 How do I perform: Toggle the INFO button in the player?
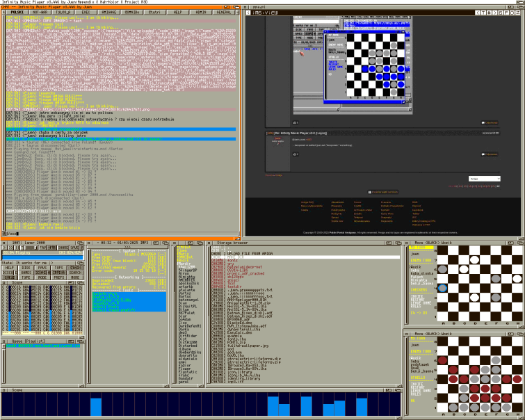pyautogui.click(x=58, y=273)
